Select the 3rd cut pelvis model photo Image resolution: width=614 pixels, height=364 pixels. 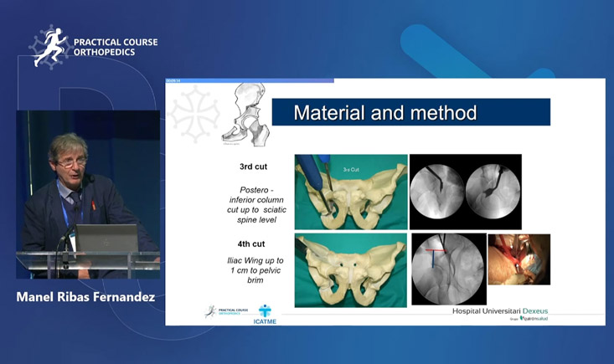click(351, 192)
